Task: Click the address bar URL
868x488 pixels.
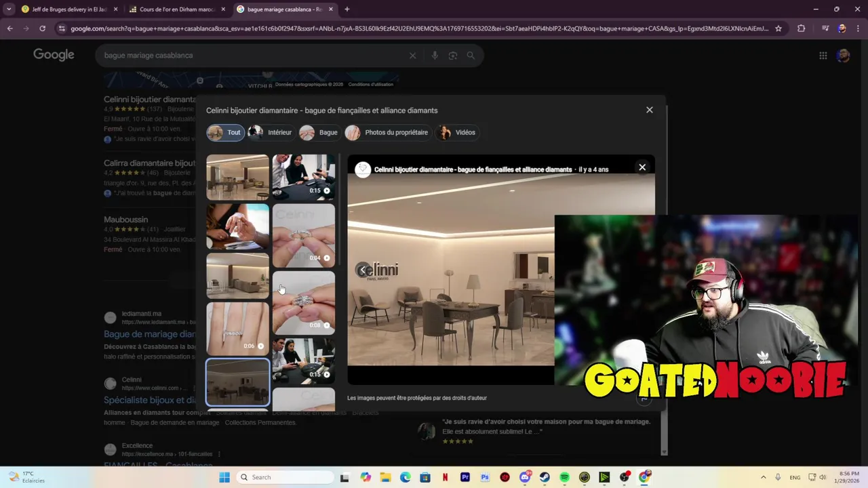Action: point(419,28)
